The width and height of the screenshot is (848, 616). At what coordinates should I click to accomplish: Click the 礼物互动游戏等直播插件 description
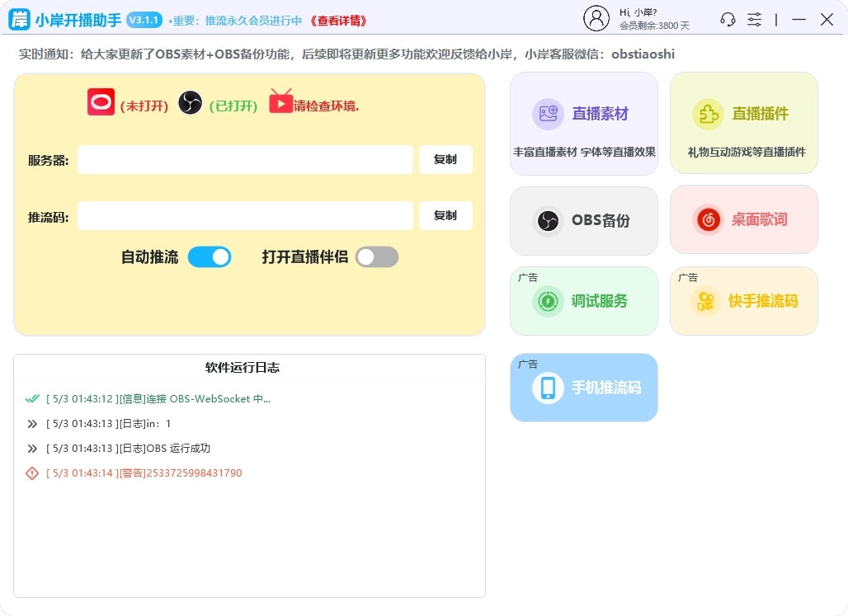747,152
